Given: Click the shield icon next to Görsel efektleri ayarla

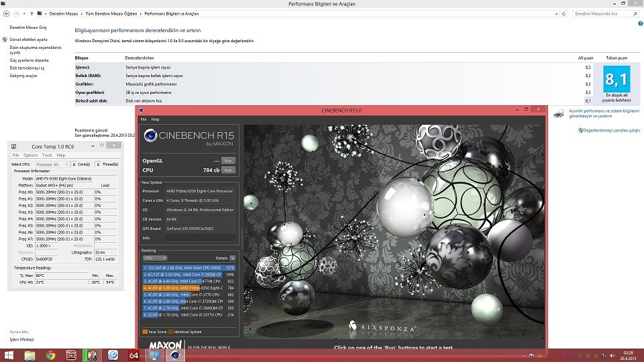Looking at the screenshot, I should click(x=5, y=40).
